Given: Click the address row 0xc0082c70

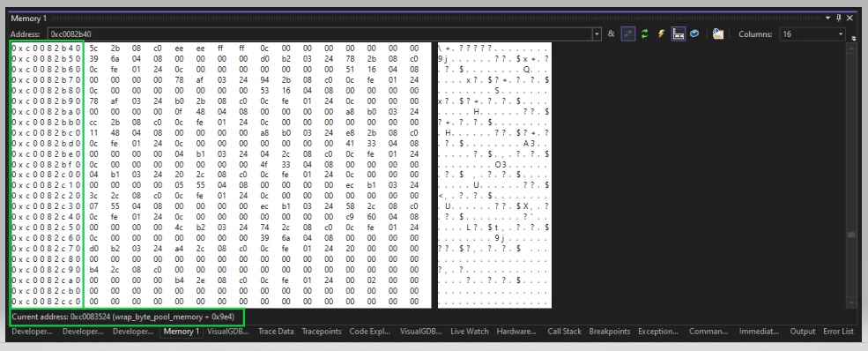Looking at the screenshot, I should point(47,248).
